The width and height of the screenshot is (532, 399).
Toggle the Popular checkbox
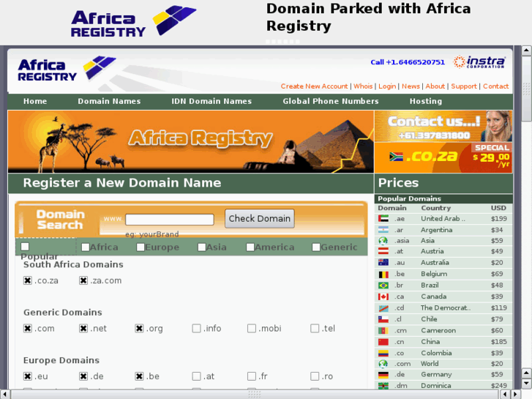(25, 246)
